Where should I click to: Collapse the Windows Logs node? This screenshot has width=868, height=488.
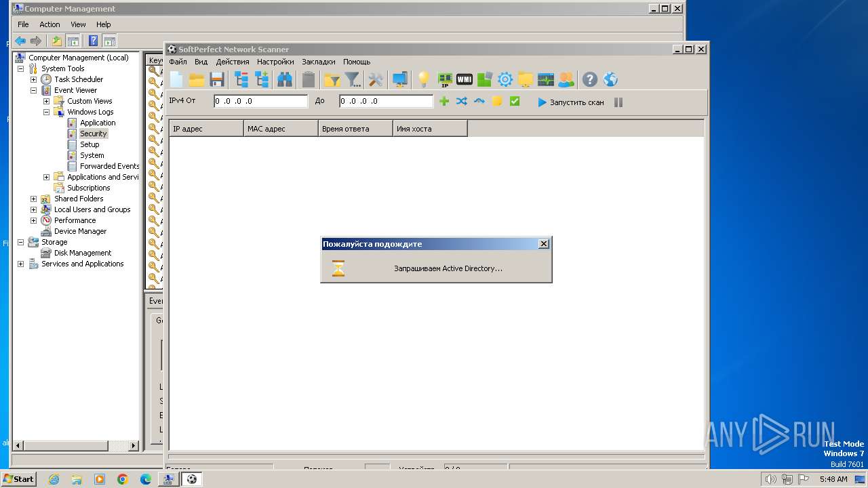click(46, 112)
